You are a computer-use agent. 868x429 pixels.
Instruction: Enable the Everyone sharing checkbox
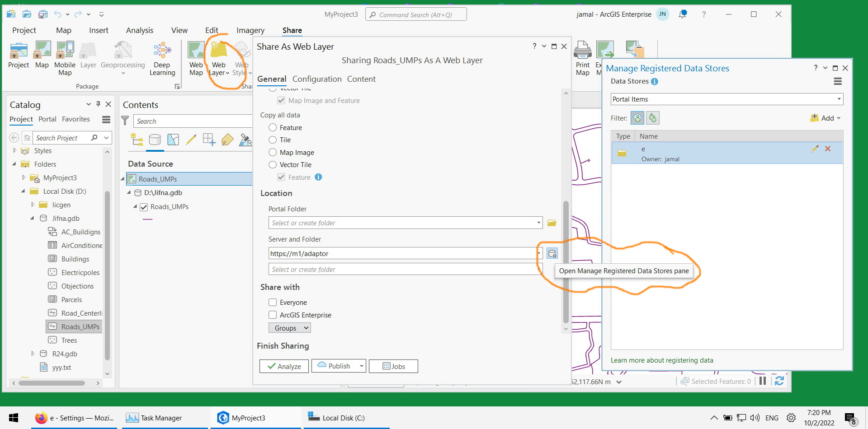273,302
